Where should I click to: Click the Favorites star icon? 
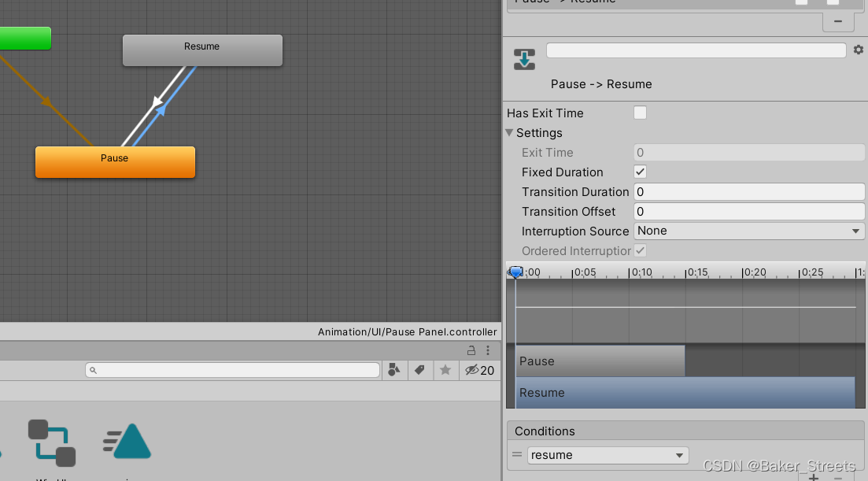point(445,370)
